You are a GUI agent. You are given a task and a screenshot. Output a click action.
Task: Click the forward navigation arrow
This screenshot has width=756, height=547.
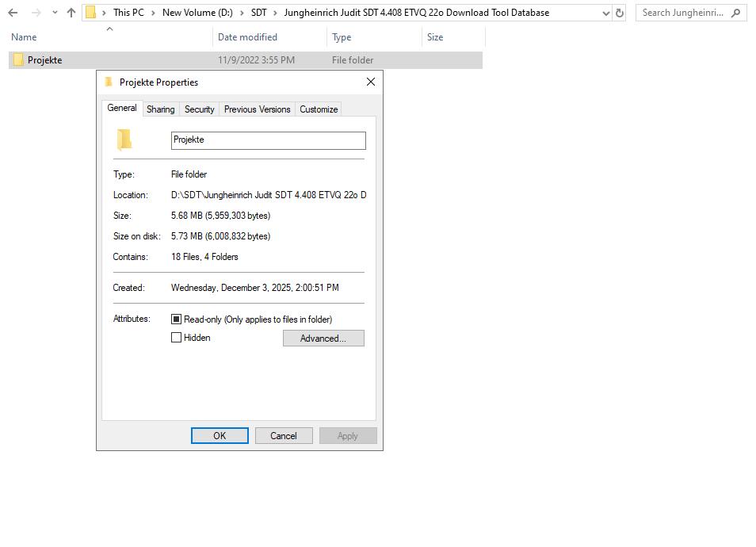pyautogui.click(x=33, y=12)
